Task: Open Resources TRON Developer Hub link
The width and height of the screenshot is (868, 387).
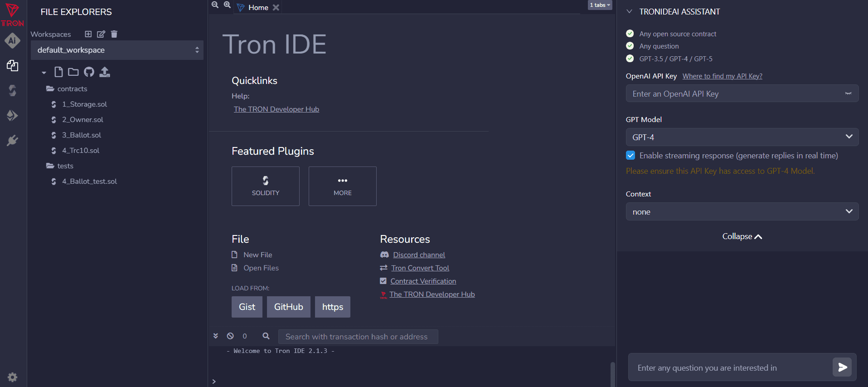Action: [x=432, y=294]
